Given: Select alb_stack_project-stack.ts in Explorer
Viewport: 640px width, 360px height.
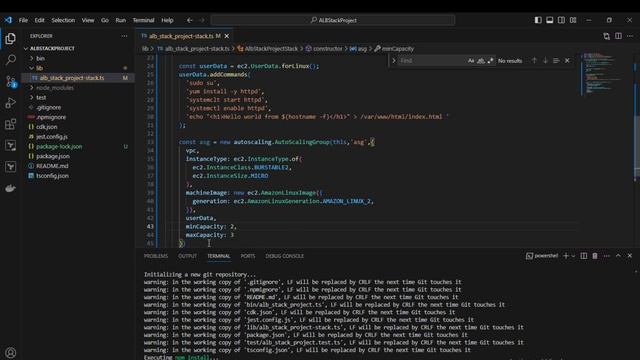Looking at the screenshot, I should click(x=72, y=78).
